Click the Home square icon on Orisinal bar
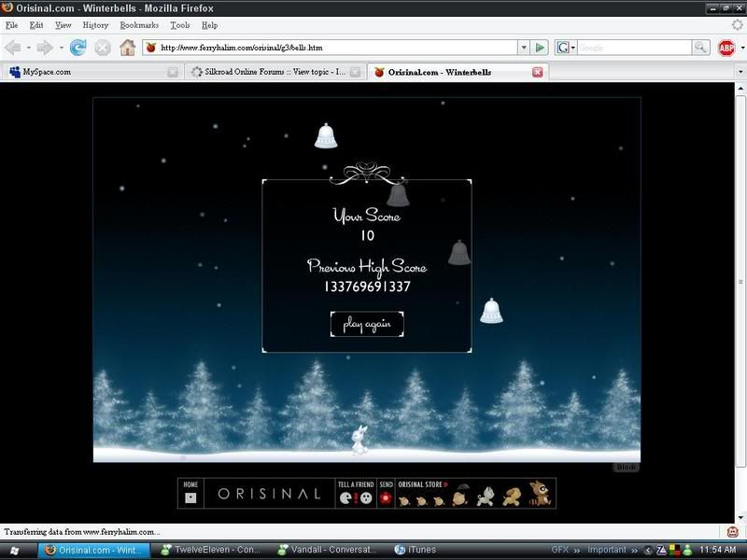The height and width of the screenshot is (560, 747). pos(190,497)
